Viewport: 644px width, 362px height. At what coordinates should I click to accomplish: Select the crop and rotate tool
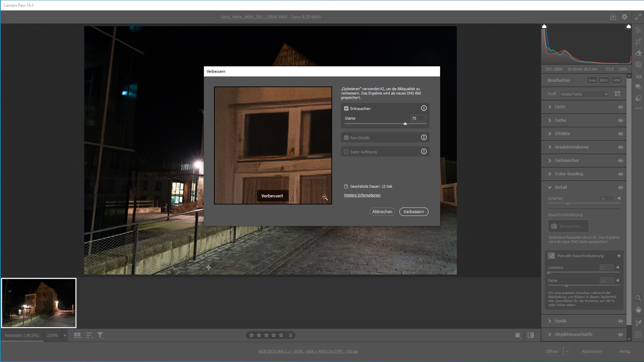(x=638, y=42)
